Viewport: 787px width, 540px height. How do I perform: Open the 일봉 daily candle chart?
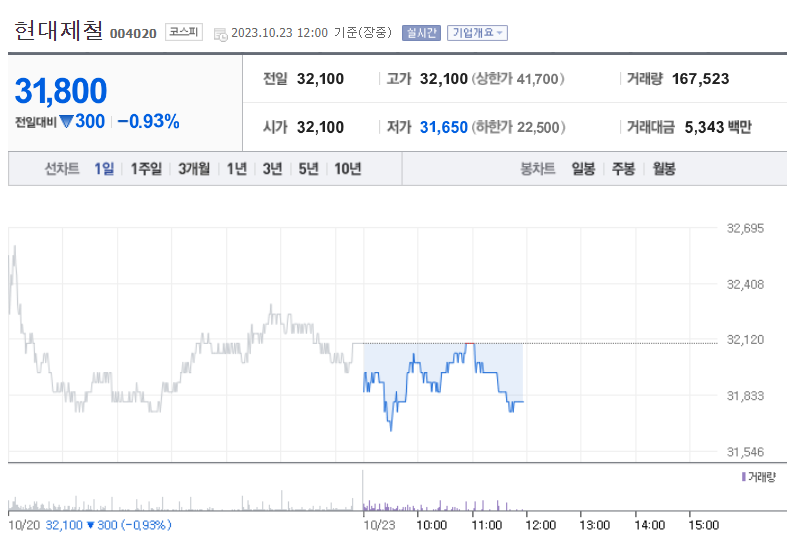point(583,169)
